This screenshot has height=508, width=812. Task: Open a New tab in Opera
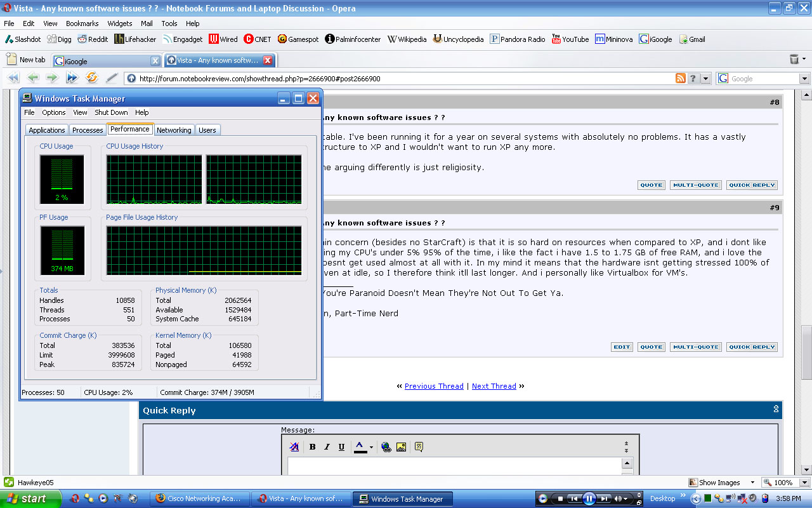click(x=26, y=60)
